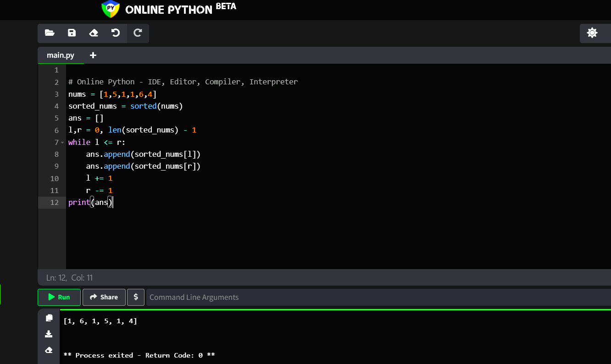This screenshot has height=364, width=611.
Task: Click the Online Python logo shield
Action: pos(111,9)
